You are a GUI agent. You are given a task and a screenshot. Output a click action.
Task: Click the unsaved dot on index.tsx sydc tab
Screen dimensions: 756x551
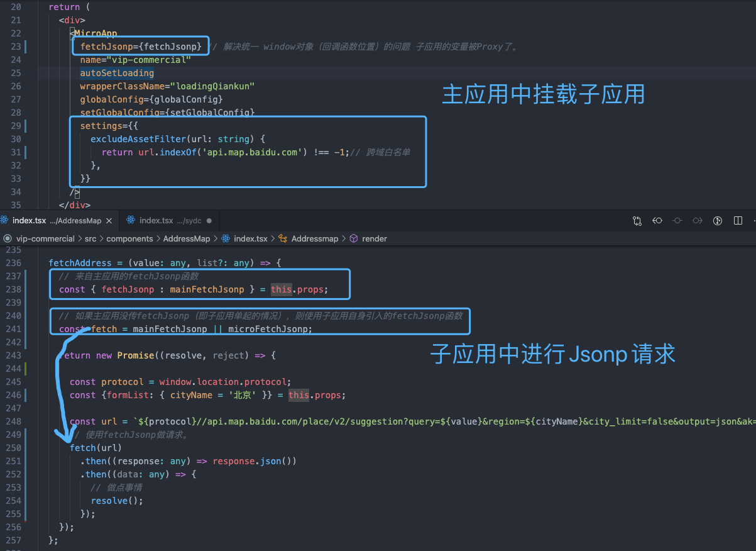point(209,221)
